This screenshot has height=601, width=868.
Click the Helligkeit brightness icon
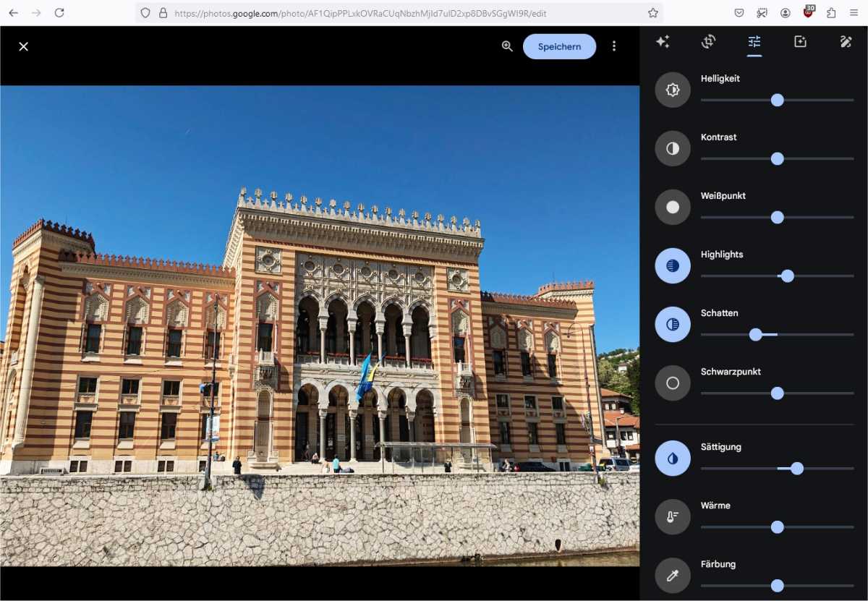coord(672,90)
